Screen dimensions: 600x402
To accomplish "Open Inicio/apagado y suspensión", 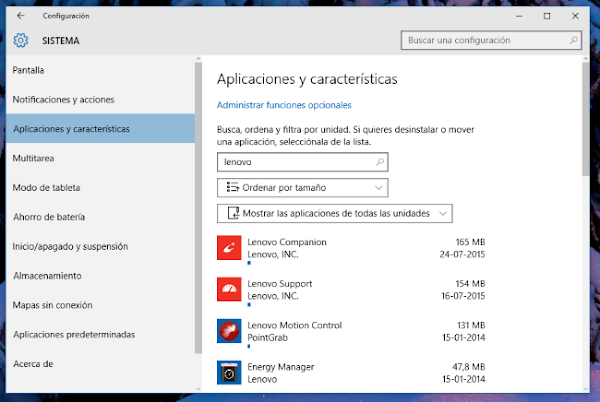I will coord(100,246).
